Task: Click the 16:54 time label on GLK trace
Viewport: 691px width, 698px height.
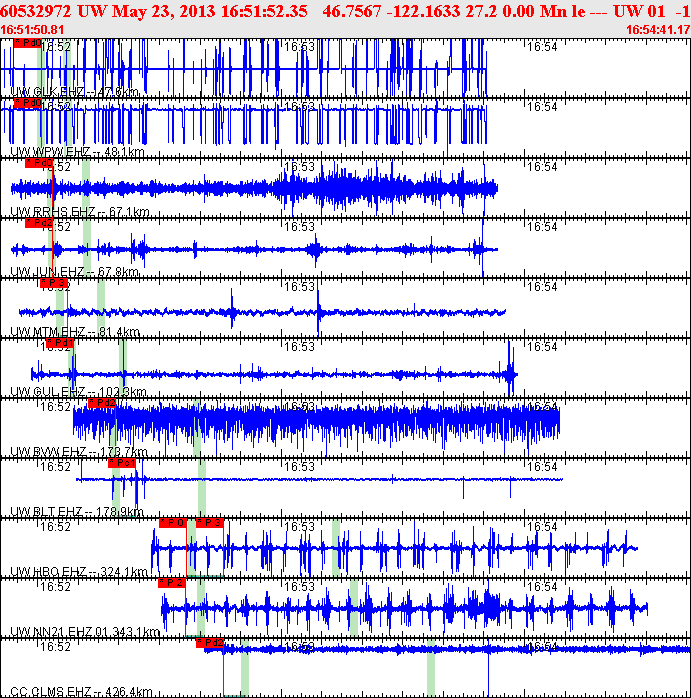Action: pyautogui.click(x=542, y=47)
